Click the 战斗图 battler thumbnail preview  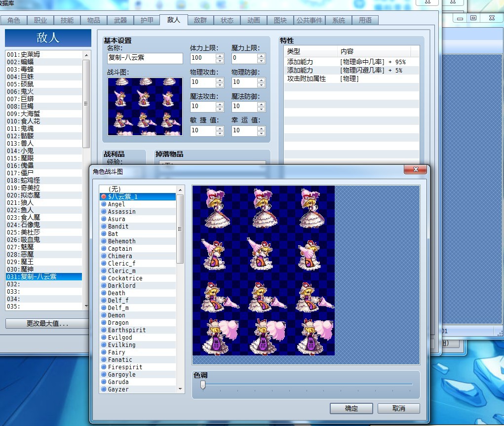pyautogui.click(x=145, y=107)
